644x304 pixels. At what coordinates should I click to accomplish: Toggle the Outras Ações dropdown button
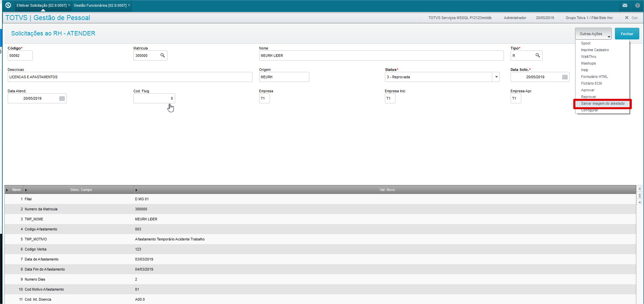593,34
